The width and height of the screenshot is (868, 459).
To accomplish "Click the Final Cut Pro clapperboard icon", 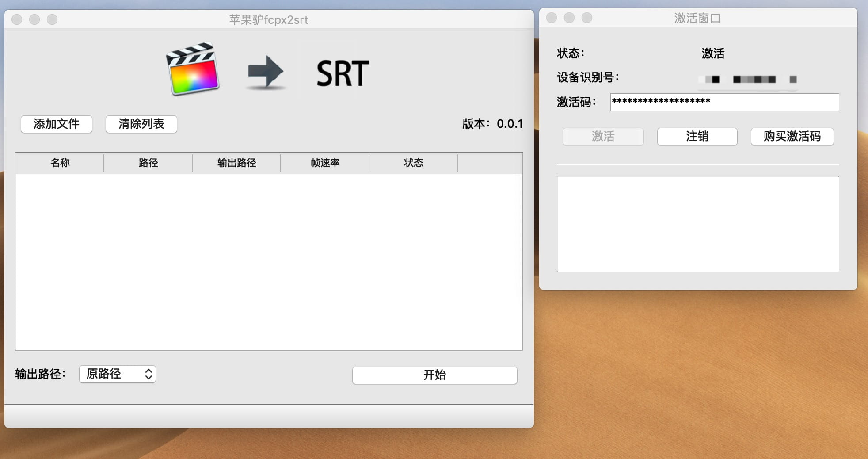I will pyautogui.click(x=193, y=69).
